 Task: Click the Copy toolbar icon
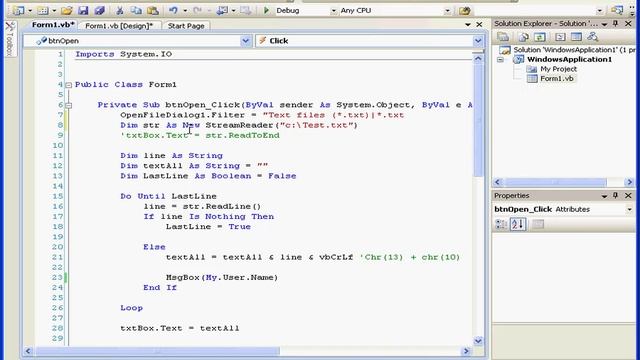point(136,11)
